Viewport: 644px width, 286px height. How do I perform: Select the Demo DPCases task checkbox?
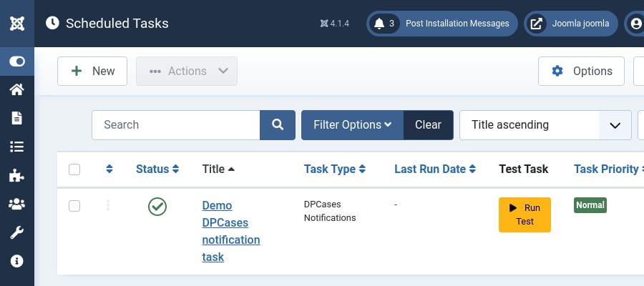pyautogui.click(x=74, y=206)
